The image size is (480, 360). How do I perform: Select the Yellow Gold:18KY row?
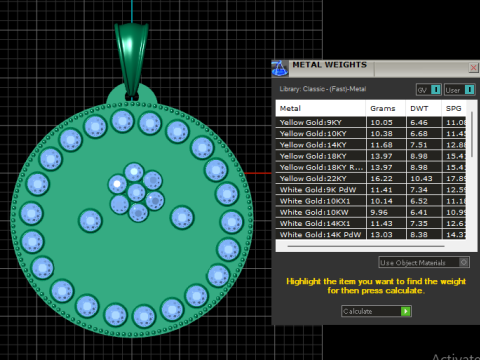[x=371, y=156]
